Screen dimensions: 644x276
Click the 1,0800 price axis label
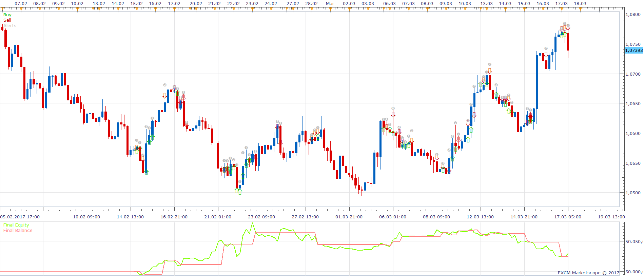coord(633,15)
